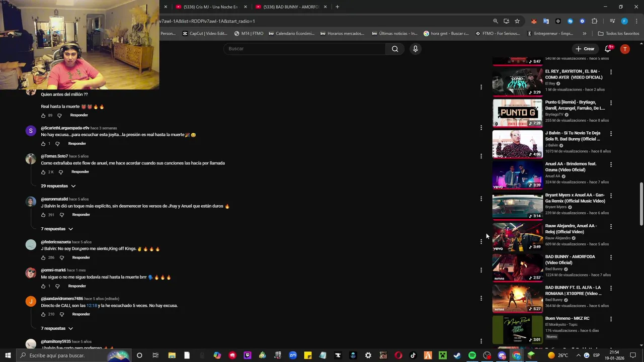This screenshot has height=362, width=644.
Task: Dislike the comment by @aaronmata8d
Action: (x=62, y=215)
